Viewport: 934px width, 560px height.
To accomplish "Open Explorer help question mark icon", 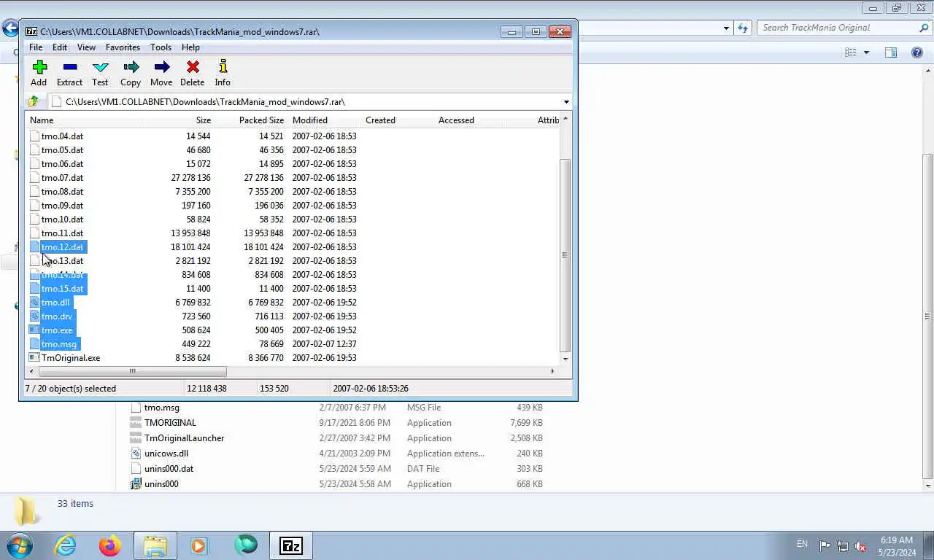I will tap(917, 52).
